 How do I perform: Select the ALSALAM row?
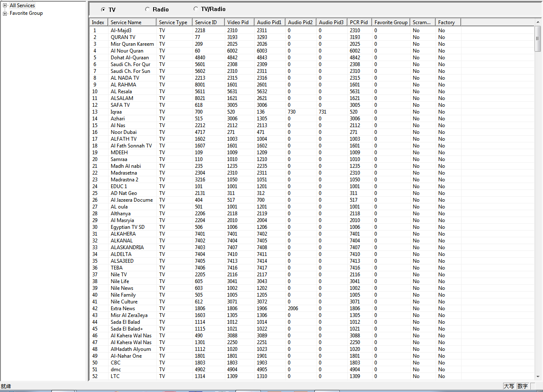(275, 98)
